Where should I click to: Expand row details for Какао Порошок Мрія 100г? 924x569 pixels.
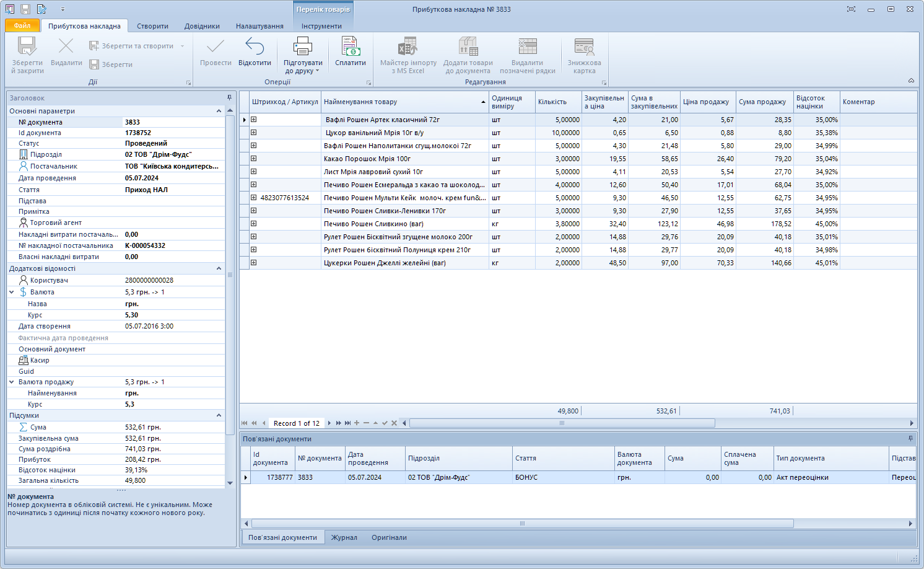tap(253, 159)
